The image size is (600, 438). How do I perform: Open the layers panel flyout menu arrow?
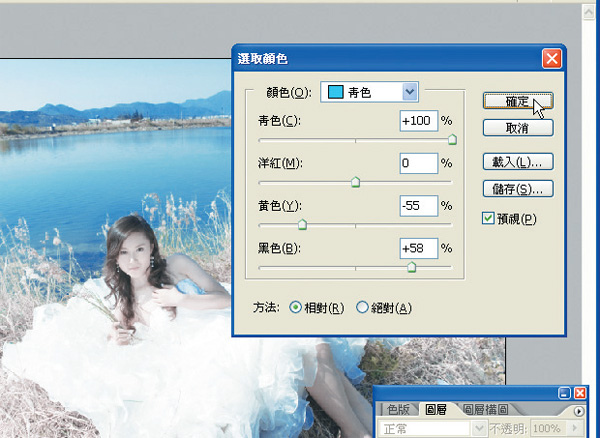[579, 411]
